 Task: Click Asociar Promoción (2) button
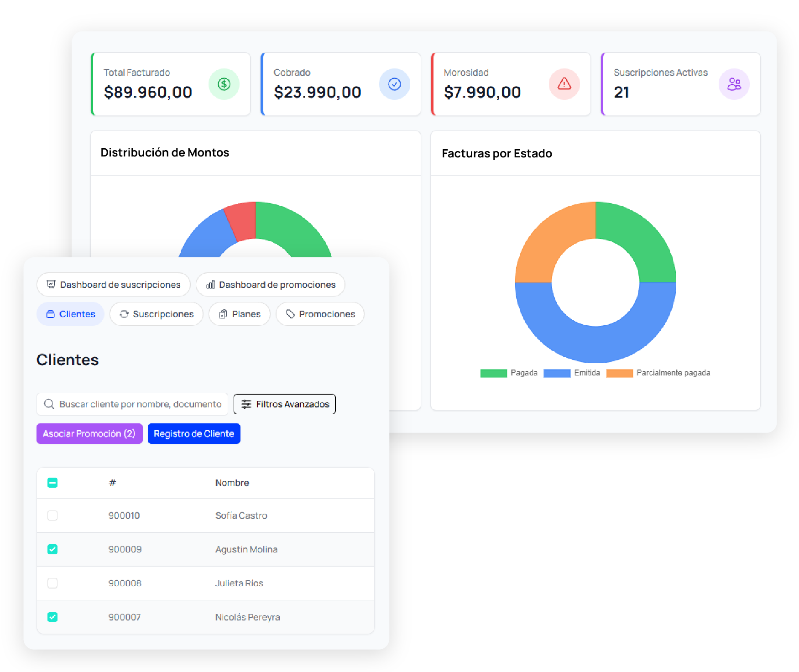pyautogui.click(x=89, y=433)
